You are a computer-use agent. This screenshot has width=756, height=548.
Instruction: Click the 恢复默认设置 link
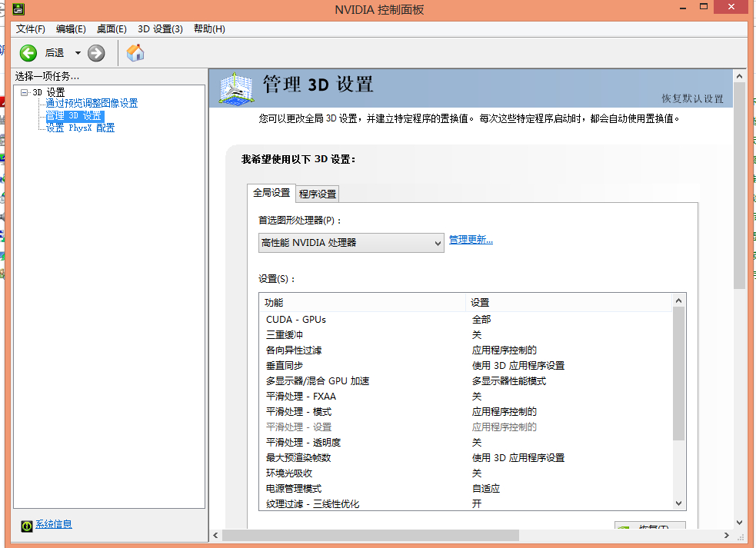pos(692,98)
